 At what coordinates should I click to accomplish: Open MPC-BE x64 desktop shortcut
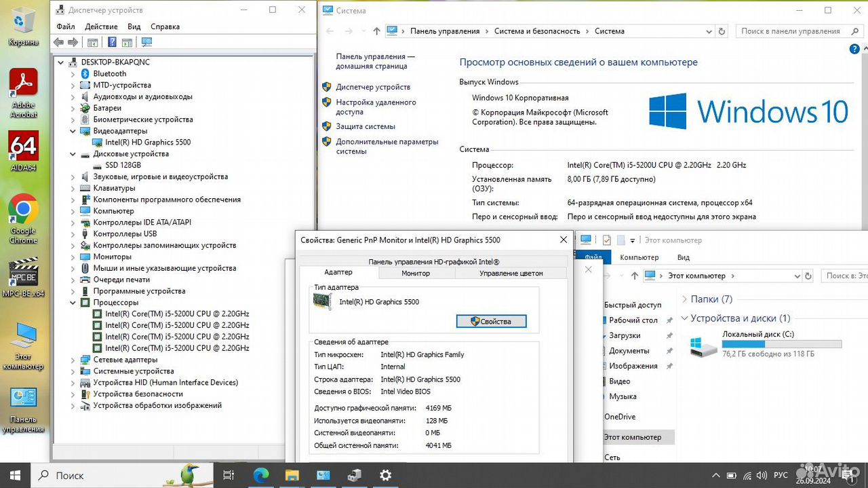[23, 278]
